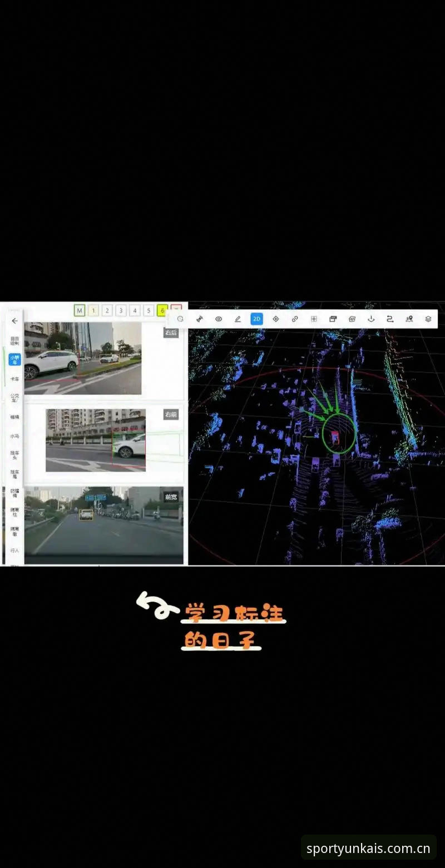The image size is (445, 868).
Task: Switch to camera tab 1
Action: (93, 310)
